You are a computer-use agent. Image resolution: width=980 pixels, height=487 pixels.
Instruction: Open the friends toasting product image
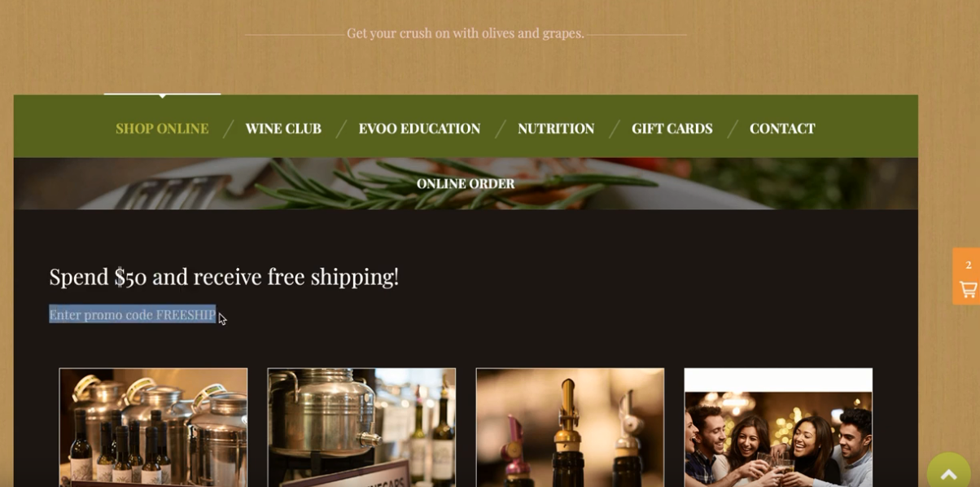point(778,428)
